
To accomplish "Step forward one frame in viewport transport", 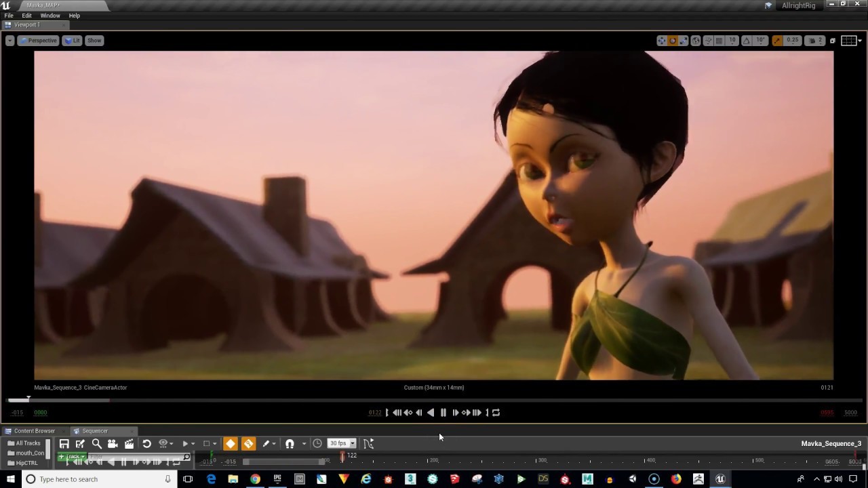I will pyautogui.click(x=456, y=413).
